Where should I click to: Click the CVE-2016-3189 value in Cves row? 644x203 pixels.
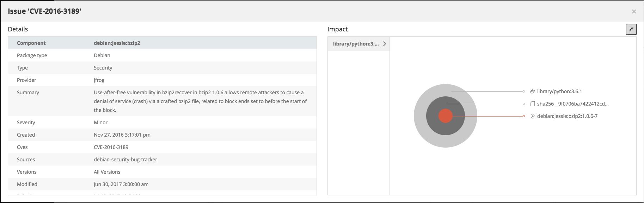111,147
